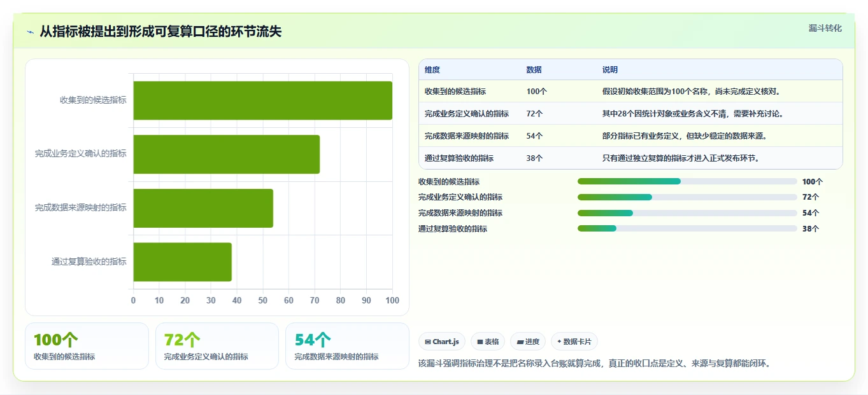
Task: Click the 通过复算验收的指标 chart bar
Action: (183, 261)
